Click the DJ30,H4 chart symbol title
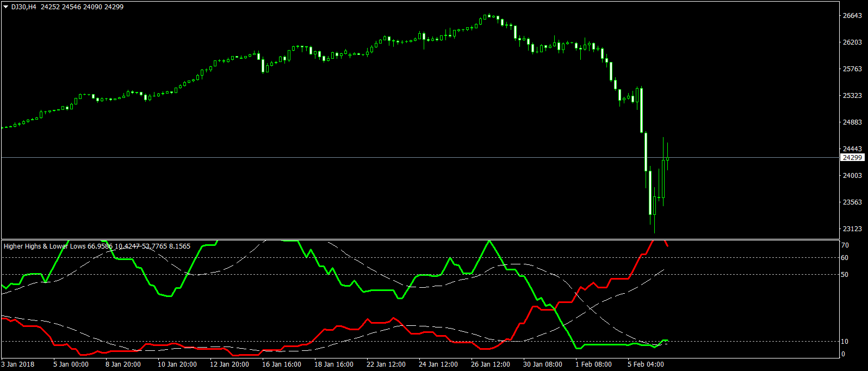This screenshot has width=868, height=371. point(23,7)
